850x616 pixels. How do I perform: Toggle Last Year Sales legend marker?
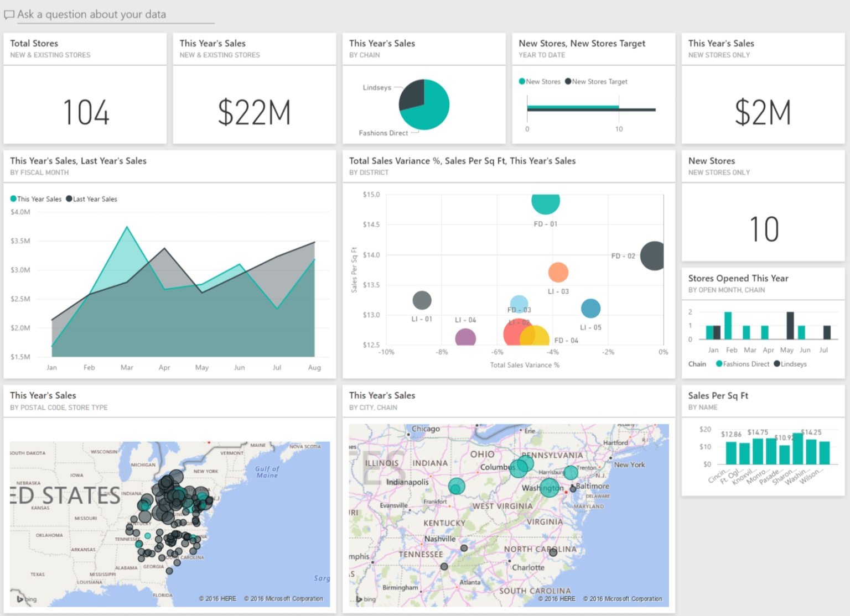point(69,199)
